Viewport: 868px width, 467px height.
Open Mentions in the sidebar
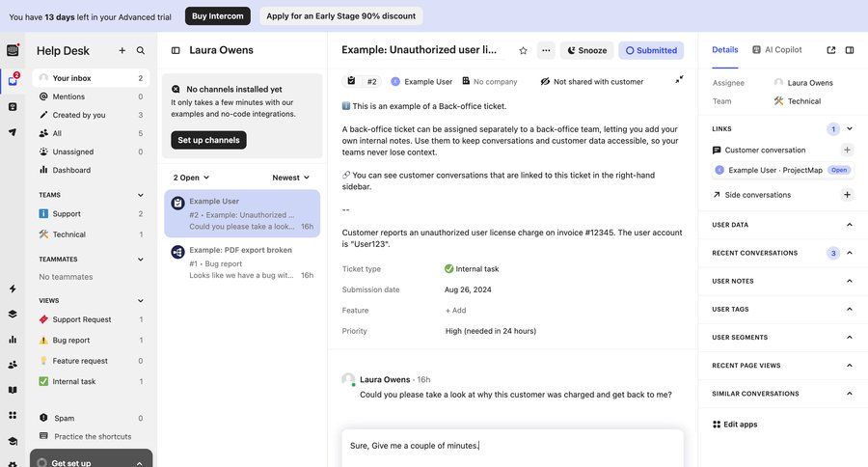click(x=91, y=96)
